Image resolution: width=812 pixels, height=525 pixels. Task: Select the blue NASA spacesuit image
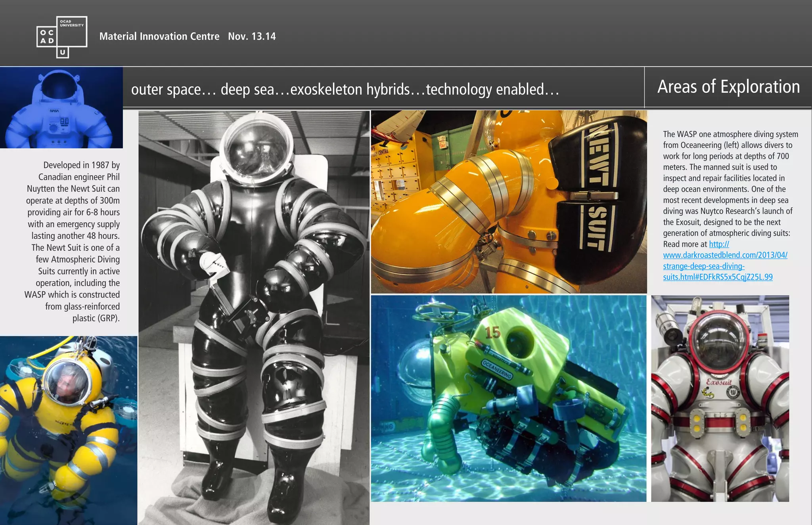click(61, 107)
